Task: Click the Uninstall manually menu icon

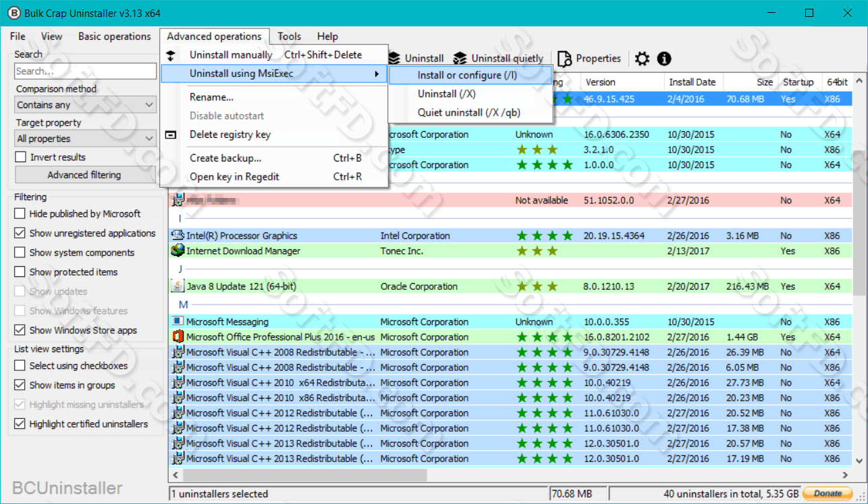Action: pyautogui.click(x=171, y=55)
